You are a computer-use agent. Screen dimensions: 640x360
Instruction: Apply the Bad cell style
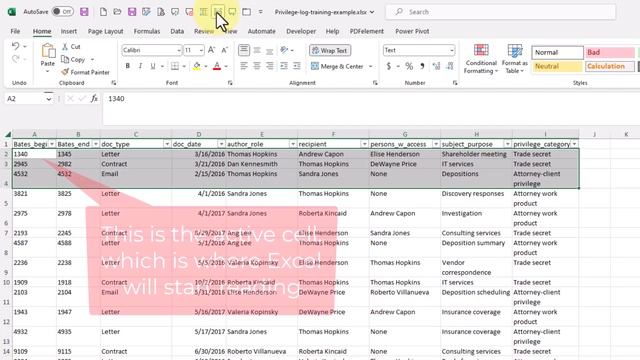click(609, 52)
